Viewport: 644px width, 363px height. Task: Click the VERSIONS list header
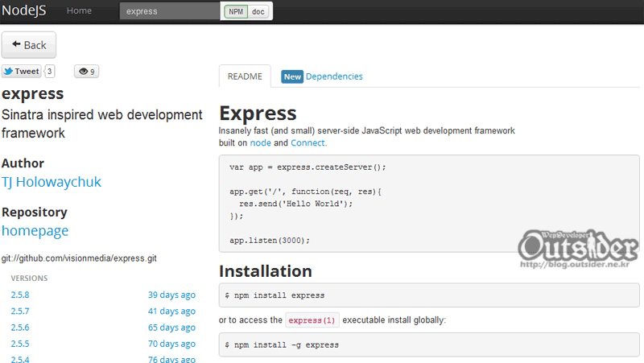tap(29, 278)
